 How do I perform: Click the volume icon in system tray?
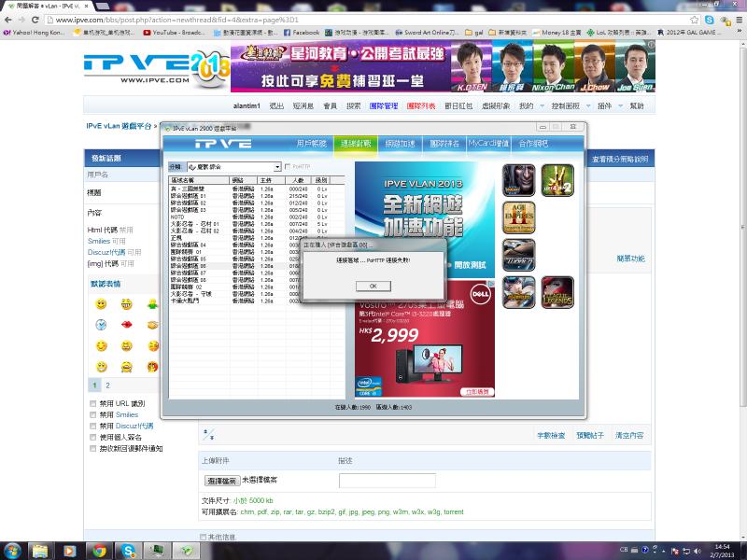(698, 551)
